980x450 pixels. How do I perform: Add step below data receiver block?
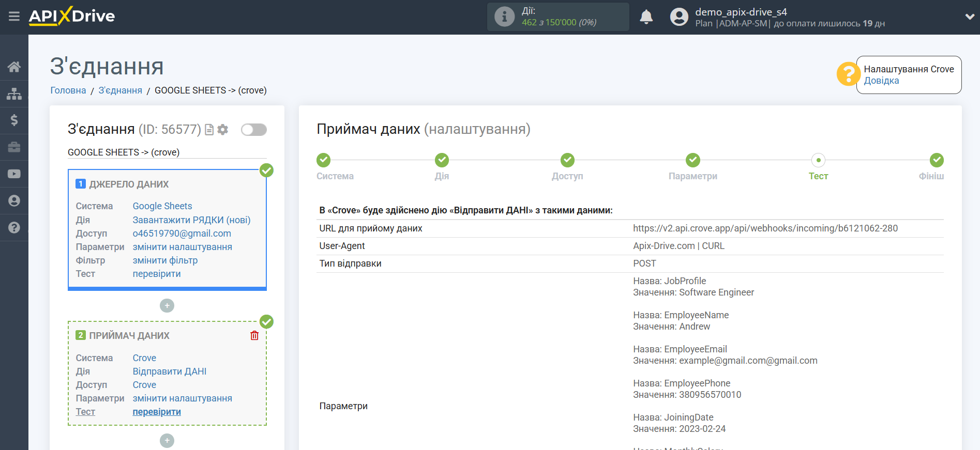point(167,441)
